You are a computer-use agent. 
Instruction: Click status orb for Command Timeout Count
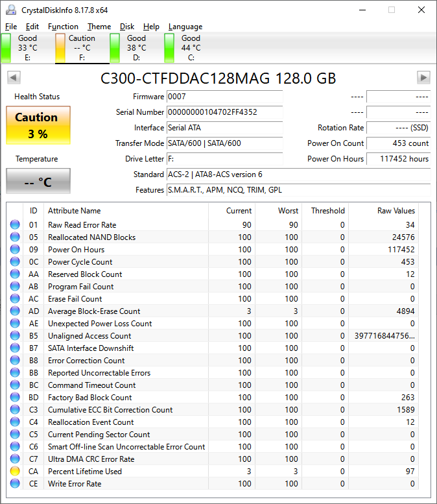pos(15,385)
